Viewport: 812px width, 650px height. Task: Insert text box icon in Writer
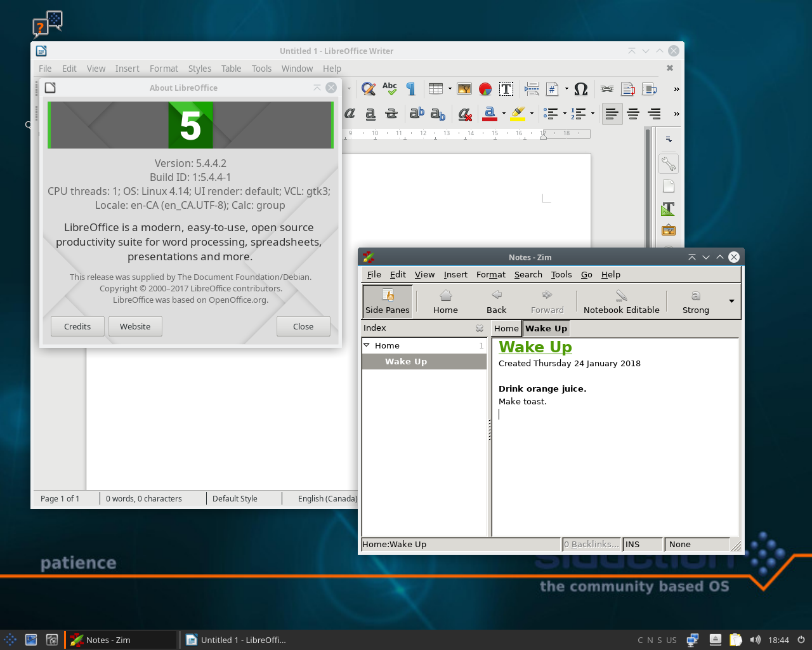[506, 89]
